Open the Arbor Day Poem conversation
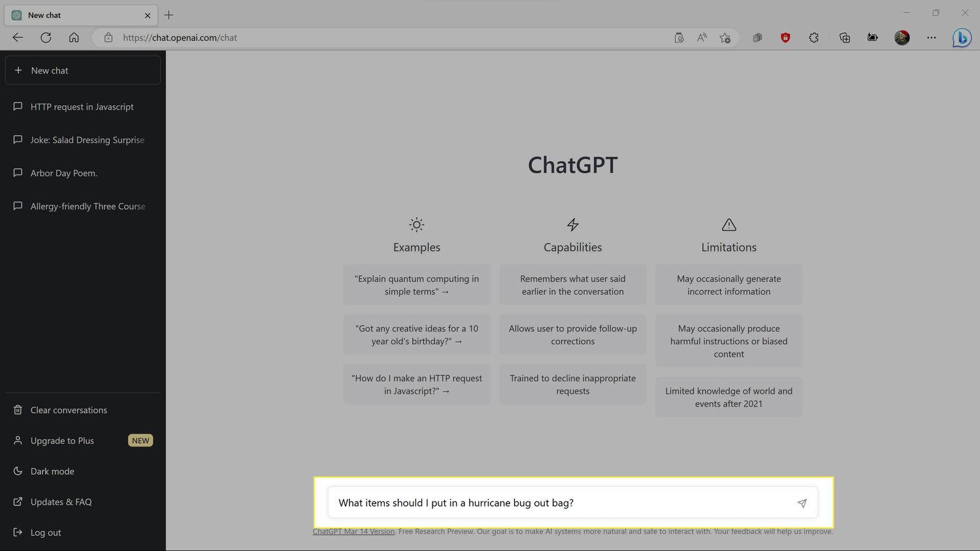This screenshot has width=980, height=551. click(x=63, y=173)
